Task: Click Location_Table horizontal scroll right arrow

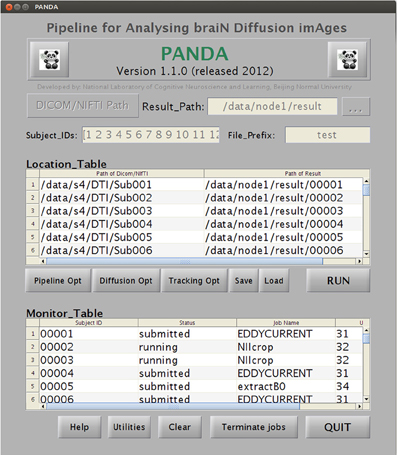Action: tap(359, 261)
